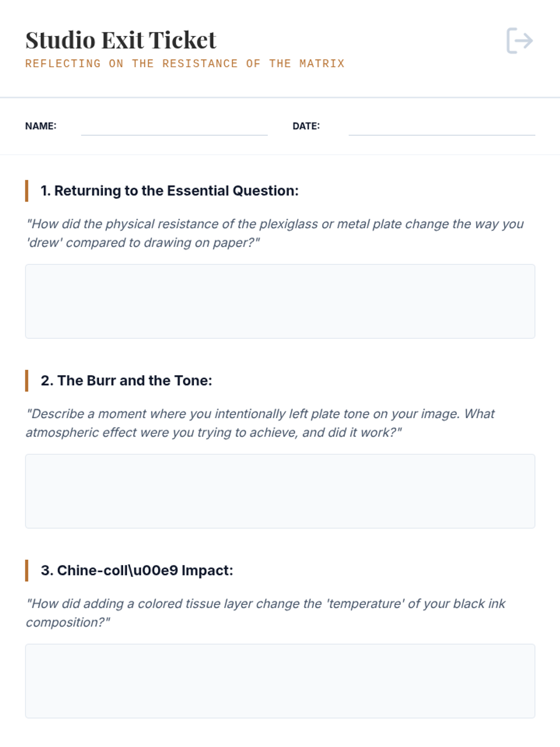This screenshot has width=560, height=747.
Task: Click the Reflecting on the Resistance subtitle
Action: click(185, 63)
